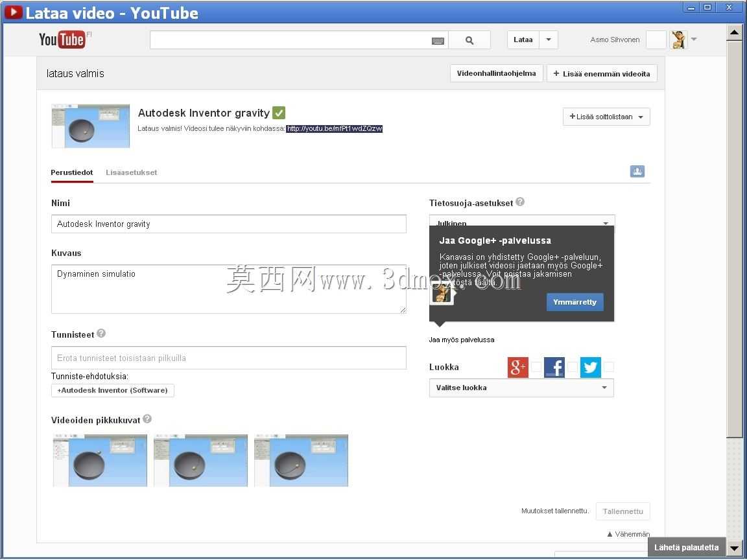Collapse options with Vähemmän

628,534
